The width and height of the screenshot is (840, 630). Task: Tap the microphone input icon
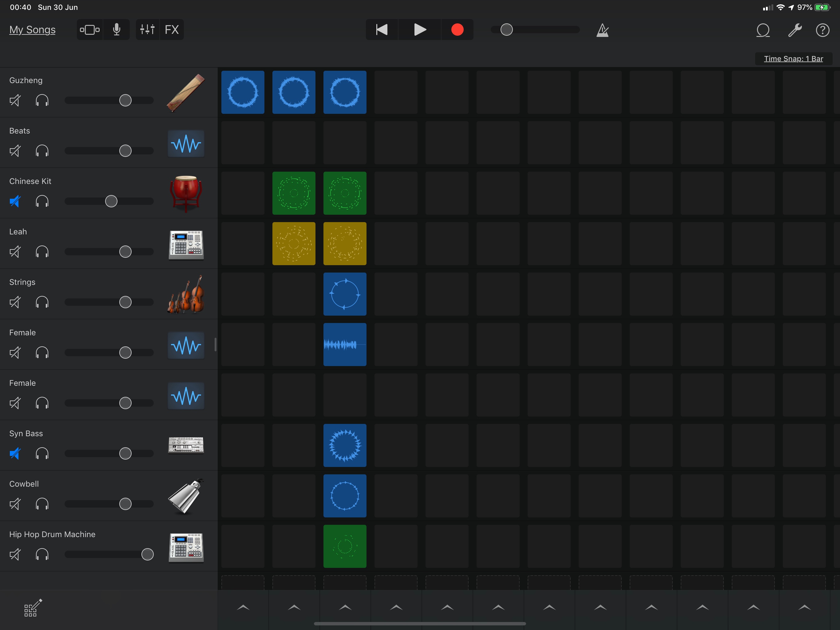pos(117,30)
